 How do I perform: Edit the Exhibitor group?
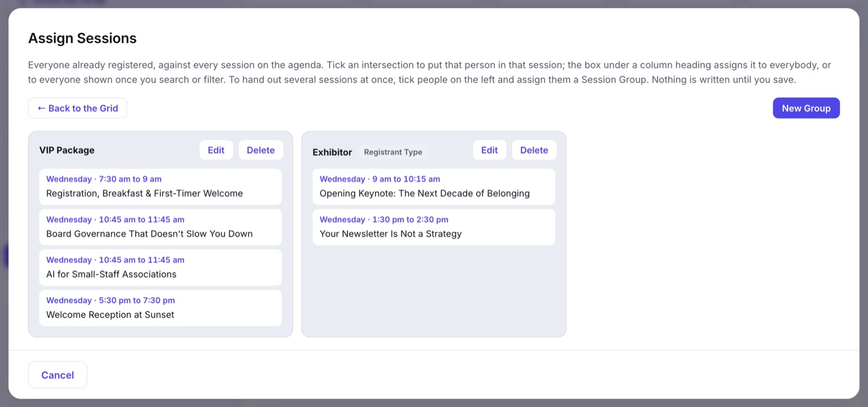490,150
